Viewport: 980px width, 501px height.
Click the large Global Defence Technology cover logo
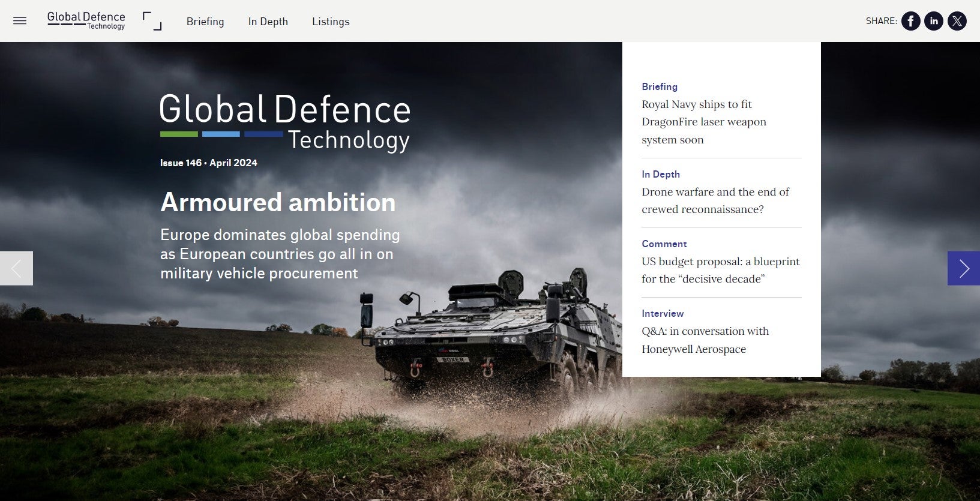285,122
